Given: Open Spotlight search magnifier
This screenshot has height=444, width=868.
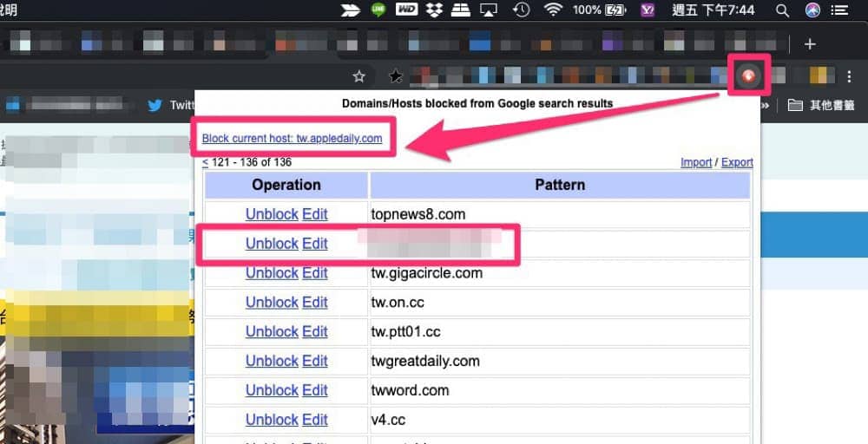Looking at the screenshot, I should [x=782, y=10].
